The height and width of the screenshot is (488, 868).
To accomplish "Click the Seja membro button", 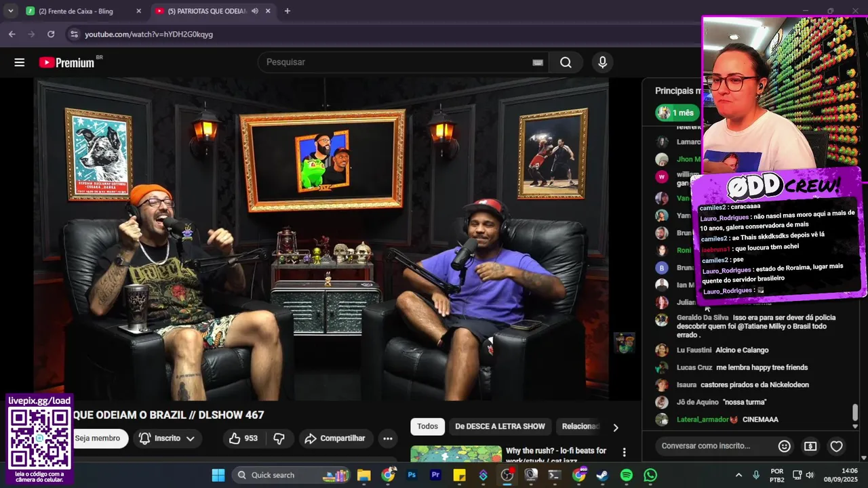I will (100, 439).
